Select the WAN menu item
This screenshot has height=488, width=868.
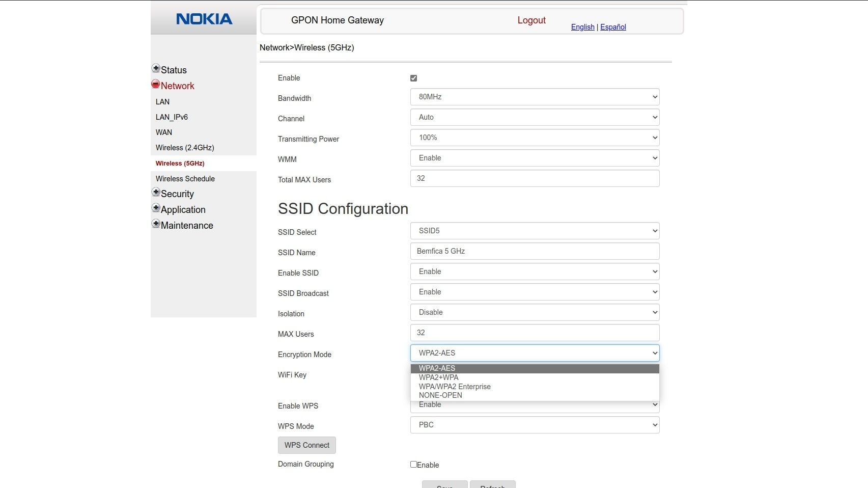tap(163, 132)
